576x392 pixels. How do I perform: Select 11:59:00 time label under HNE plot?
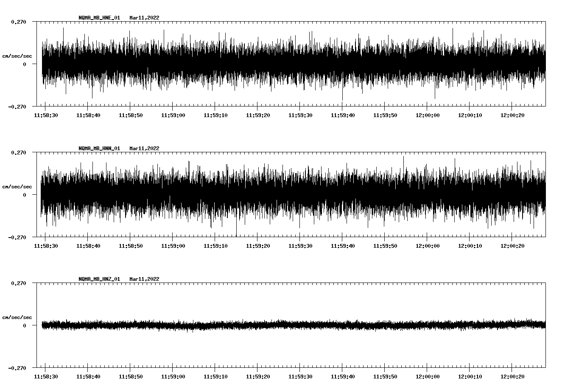click(x=173, y=115)
